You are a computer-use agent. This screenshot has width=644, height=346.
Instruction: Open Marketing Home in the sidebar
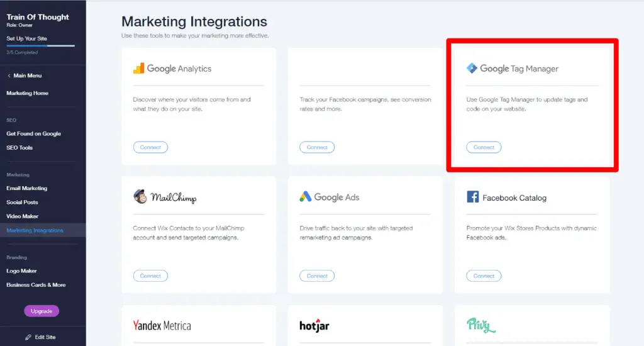28,93
